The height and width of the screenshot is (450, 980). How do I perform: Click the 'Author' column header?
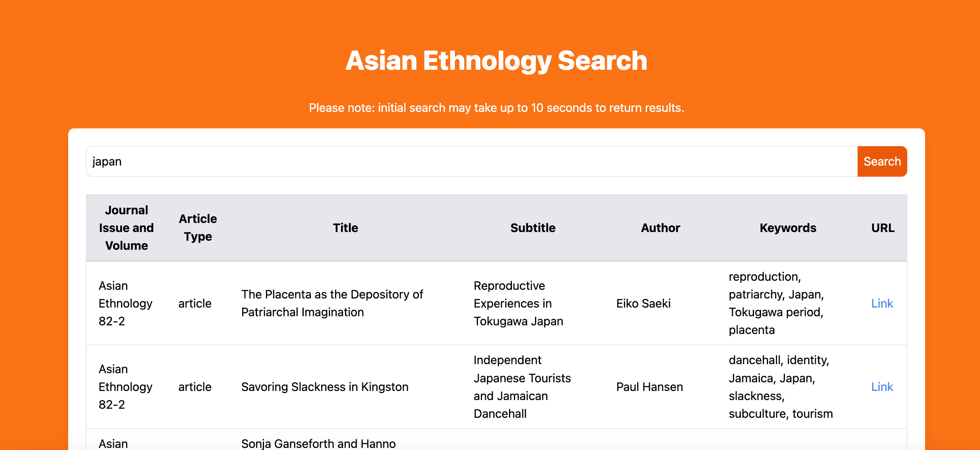point(660,228)
